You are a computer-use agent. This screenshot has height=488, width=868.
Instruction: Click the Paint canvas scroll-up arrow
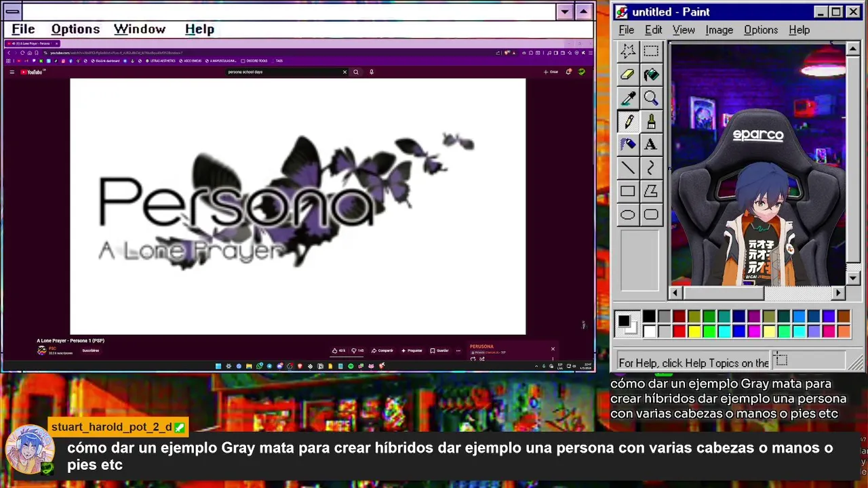click(x=853, y=49)
